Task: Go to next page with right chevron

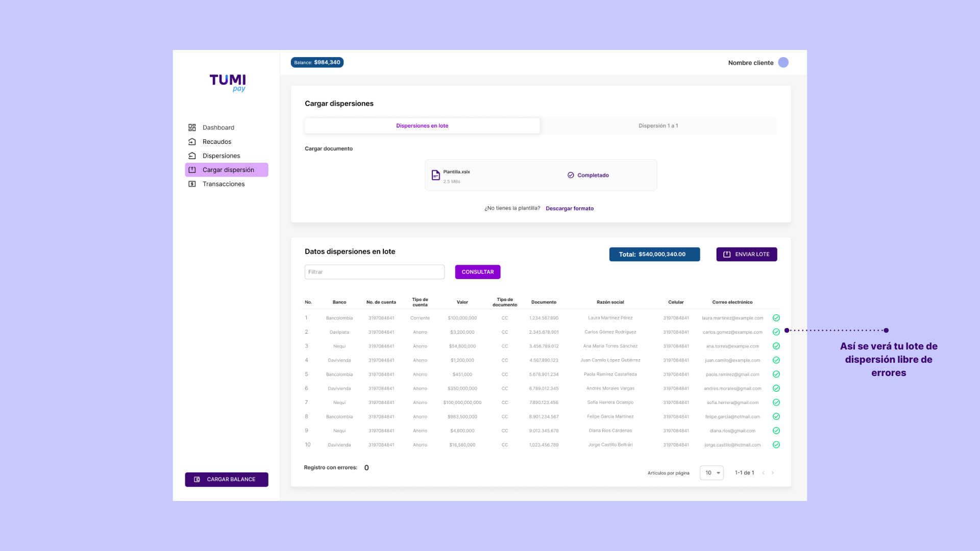Action: pos(772,473)
